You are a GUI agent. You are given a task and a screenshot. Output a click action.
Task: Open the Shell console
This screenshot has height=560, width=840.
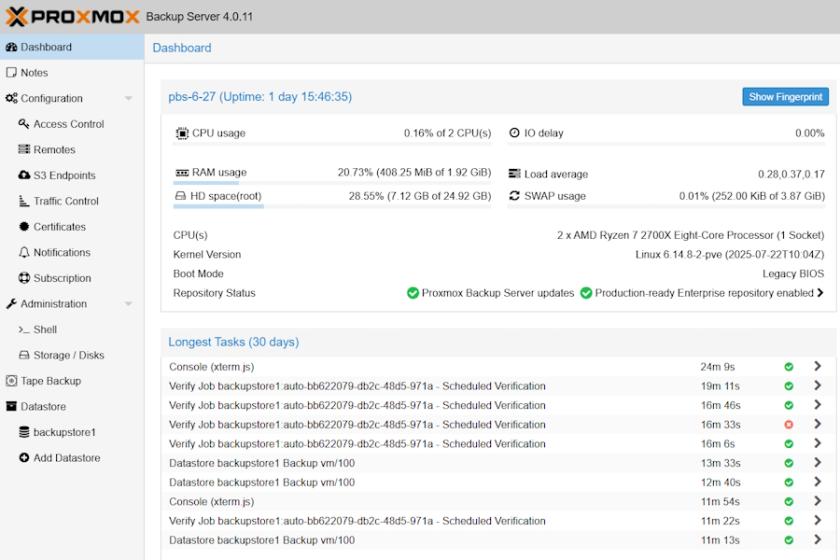tap(72, 330)
